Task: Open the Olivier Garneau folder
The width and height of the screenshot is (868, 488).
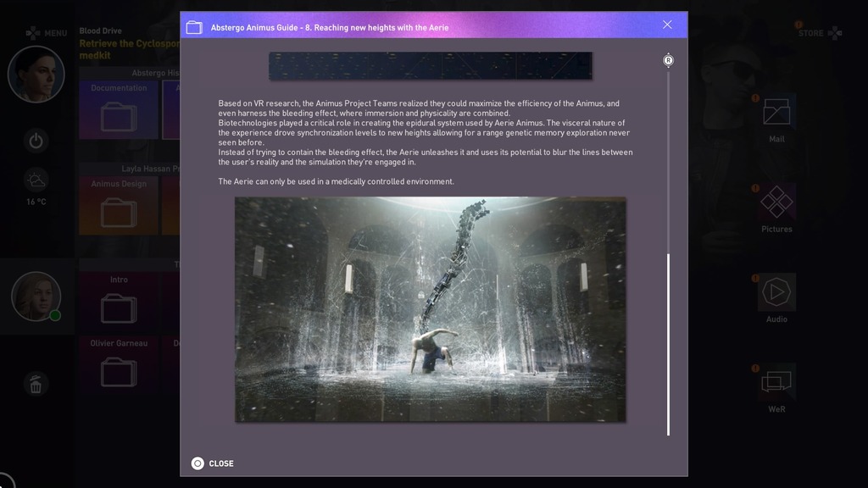Action: pyautogui.click(x=119, y=366)
